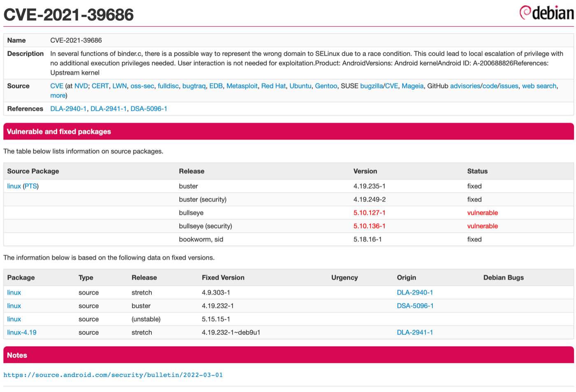Open linux link in stretch 4.9.303-1 row
The image size is (576, 392).
(x=14, y=292)
